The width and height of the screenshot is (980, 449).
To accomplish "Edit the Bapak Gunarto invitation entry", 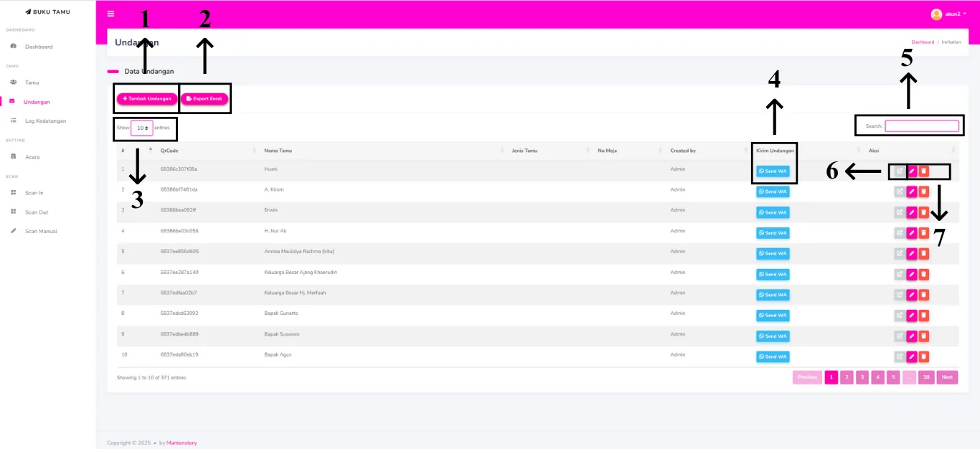I will click(911, 315).
